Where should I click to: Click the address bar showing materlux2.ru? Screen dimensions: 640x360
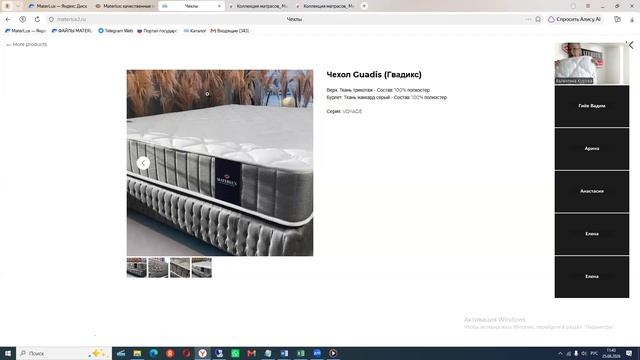click(x=71, y=19)
